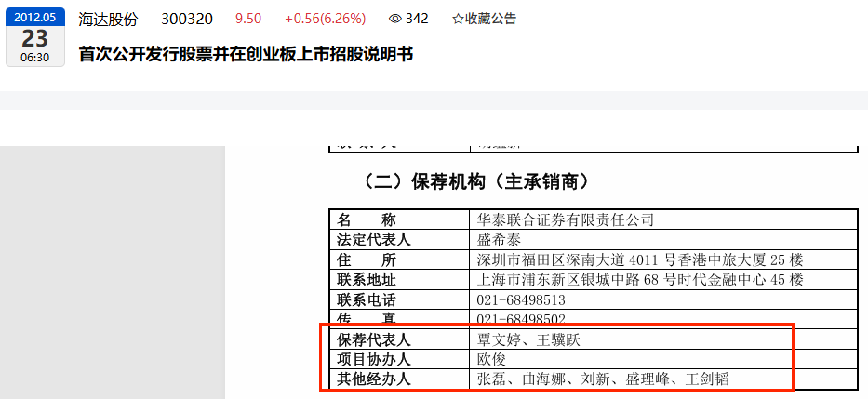Image resolution: width=868 pixels, height=399 pixels.
Task: Click section heading （二）保荐机构（主承销商）
Action: tap(474, 181)
